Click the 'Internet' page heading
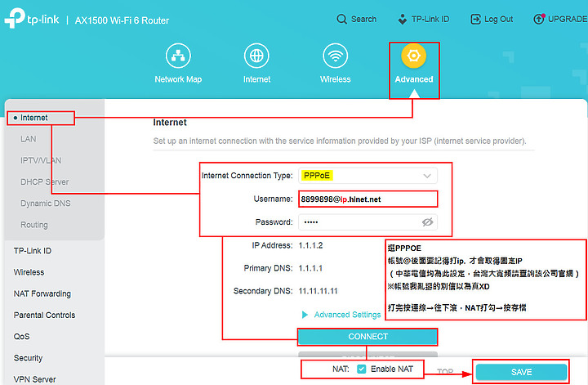 pyautogui.click(x=170, y=123)
